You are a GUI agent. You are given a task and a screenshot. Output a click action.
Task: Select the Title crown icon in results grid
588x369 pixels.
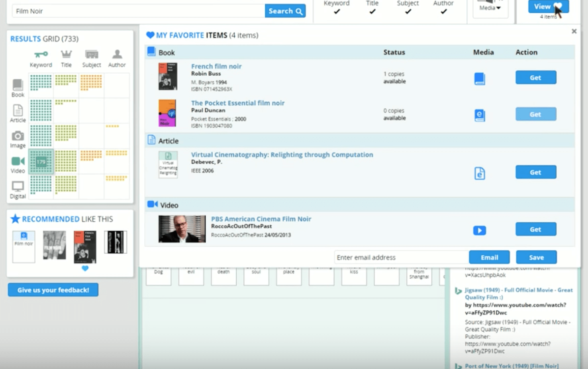[66, 55]
